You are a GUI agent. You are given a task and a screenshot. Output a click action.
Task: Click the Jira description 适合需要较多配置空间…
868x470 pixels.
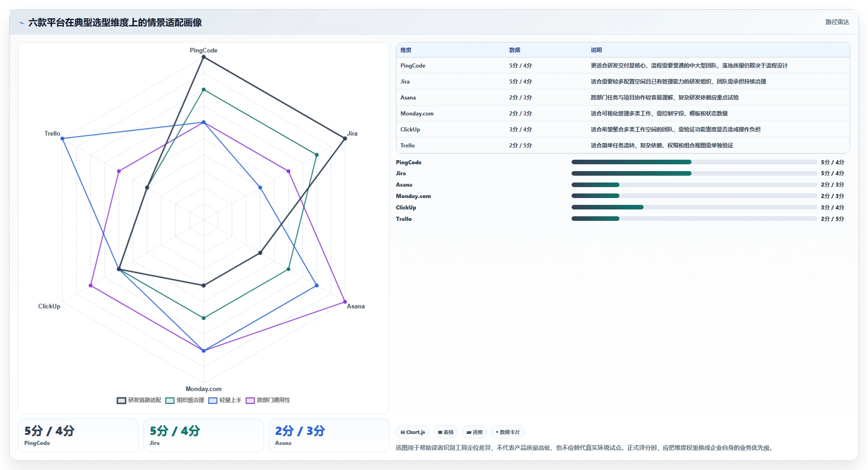coord(678,82)
